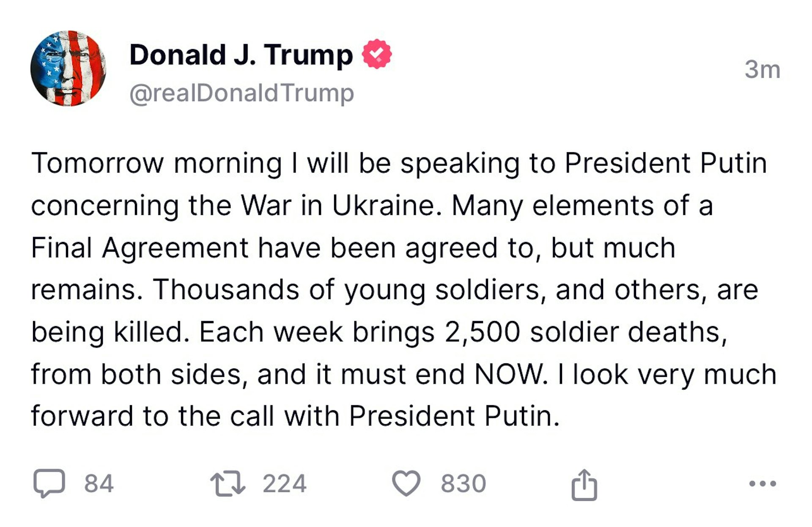Viewport: 812px width, 527px height.
Task: Click the @realDonaldTrump handle
Action: (x=241, y=93)
